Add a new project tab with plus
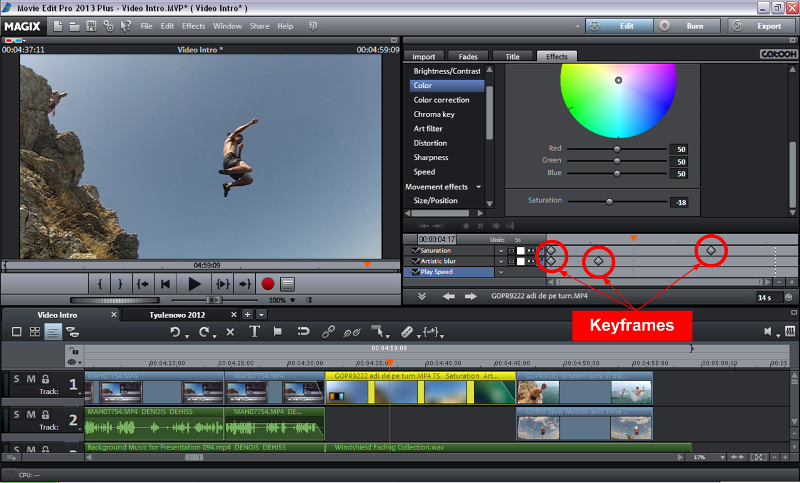This screenshot has height=483, width=800. coord(247,315)
